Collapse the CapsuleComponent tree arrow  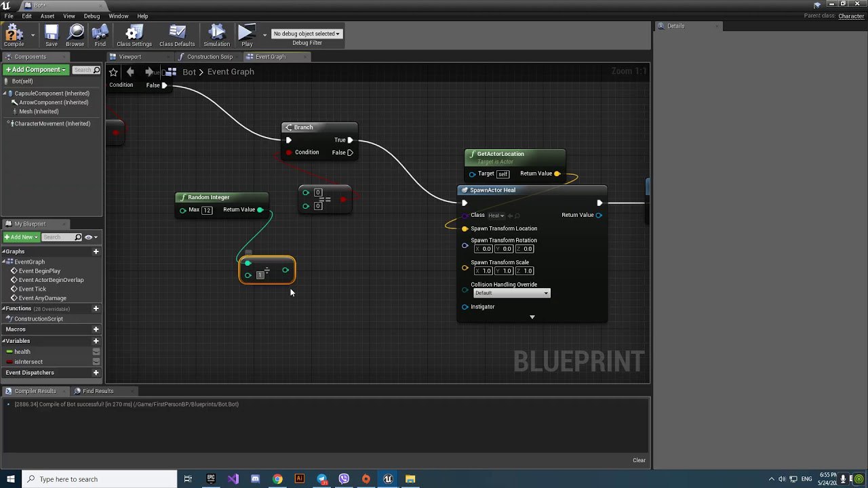(5, 94)
